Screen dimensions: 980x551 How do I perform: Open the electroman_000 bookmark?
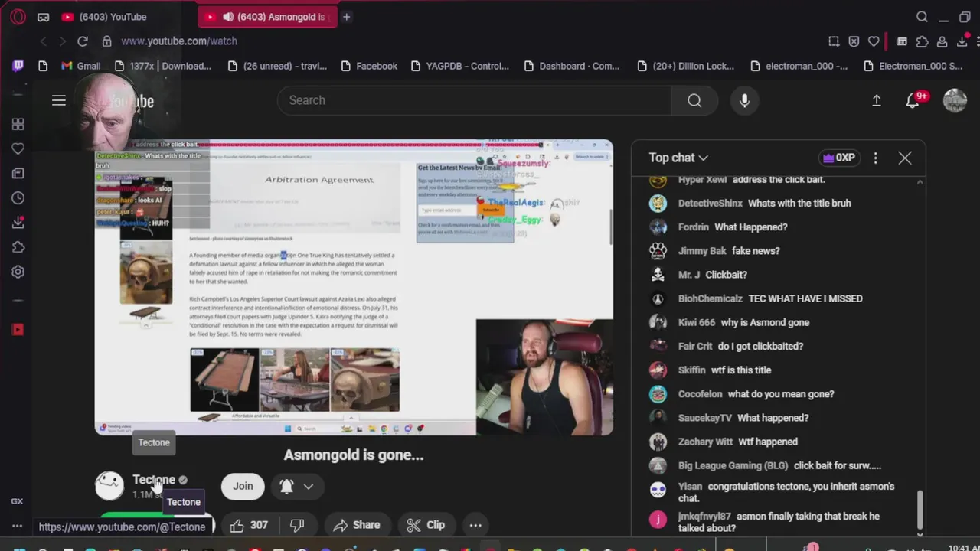pyautogui.click(x=799, y=66)
